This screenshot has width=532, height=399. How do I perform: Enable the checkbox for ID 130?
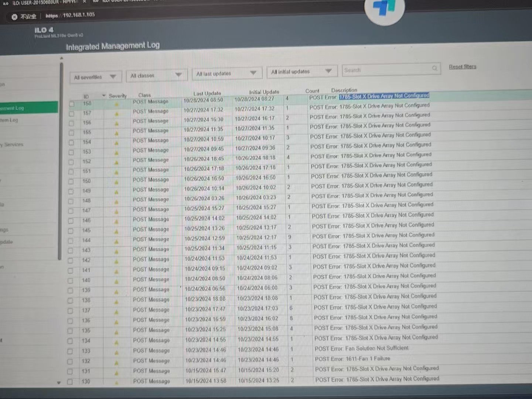pyautogui.click(x=70, y=382)
